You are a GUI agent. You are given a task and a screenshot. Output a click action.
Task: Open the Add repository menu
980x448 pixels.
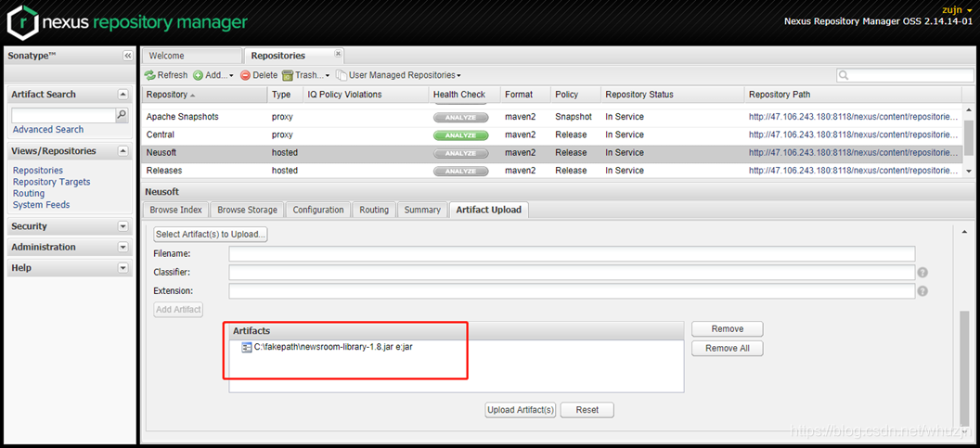tap(213, 75)
